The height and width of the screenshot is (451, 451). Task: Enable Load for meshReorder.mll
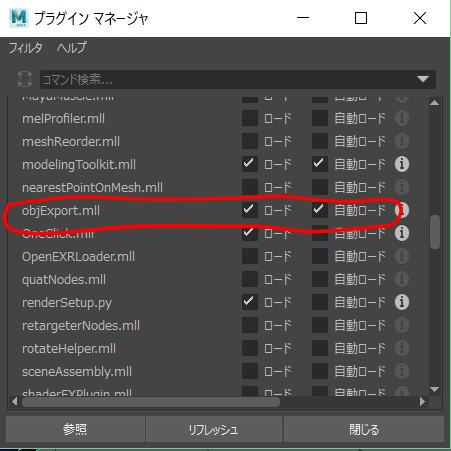click(x=250, y=141)
